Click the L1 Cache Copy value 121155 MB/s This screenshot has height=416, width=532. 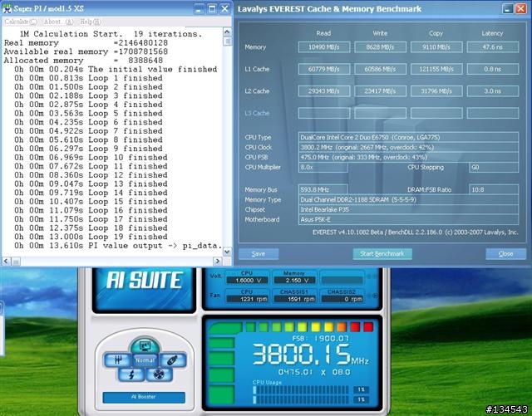click(436, 69)
